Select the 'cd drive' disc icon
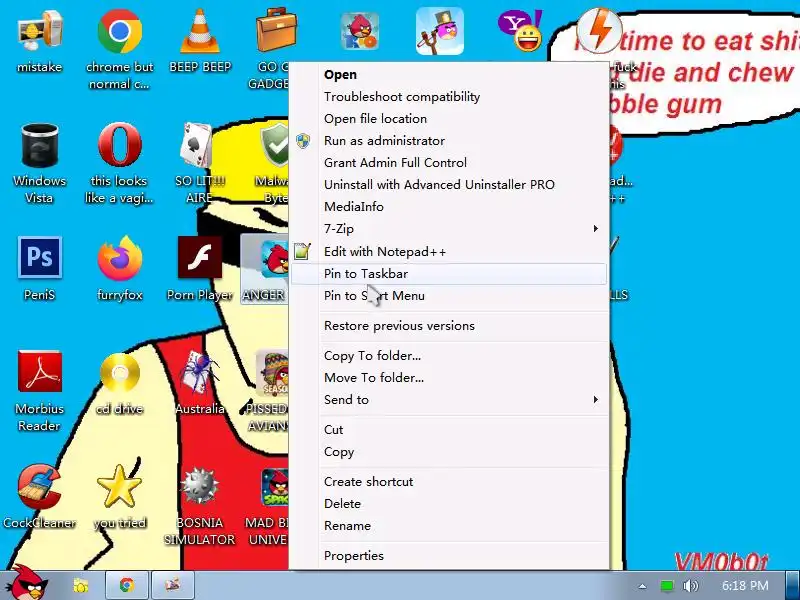The image size is (800, 600). point(120,372)
